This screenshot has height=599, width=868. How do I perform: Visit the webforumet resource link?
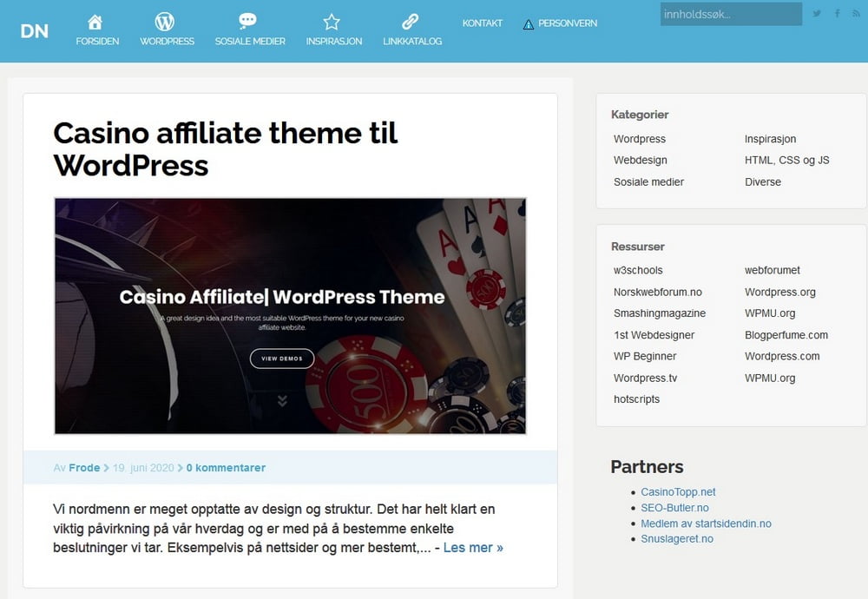[x=773, y=270]
